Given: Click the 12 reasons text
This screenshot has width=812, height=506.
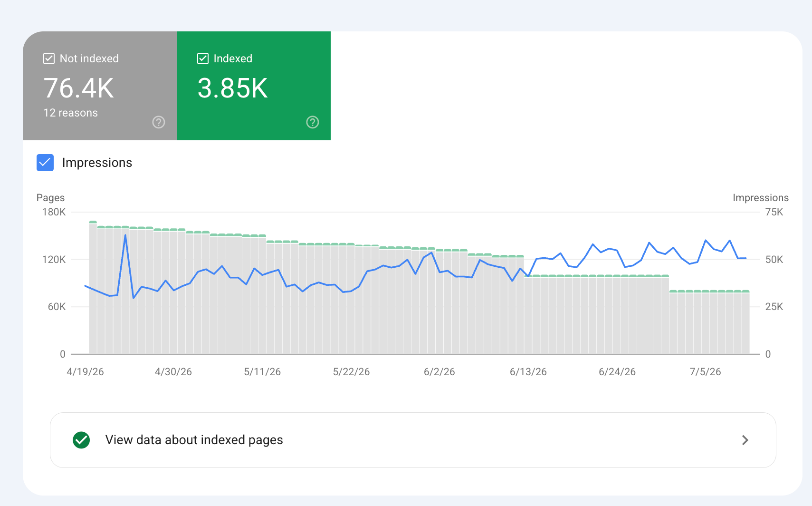Looking at the screenshot, I should 71,113.
